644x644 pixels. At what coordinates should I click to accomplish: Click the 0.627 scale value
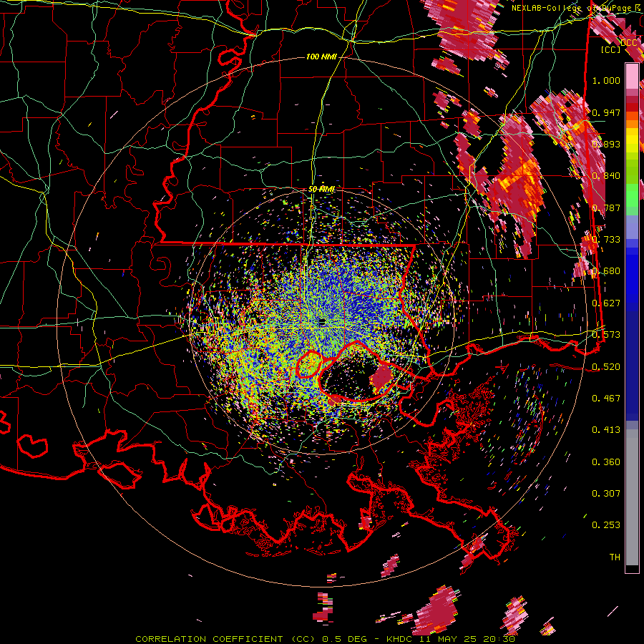606,303
